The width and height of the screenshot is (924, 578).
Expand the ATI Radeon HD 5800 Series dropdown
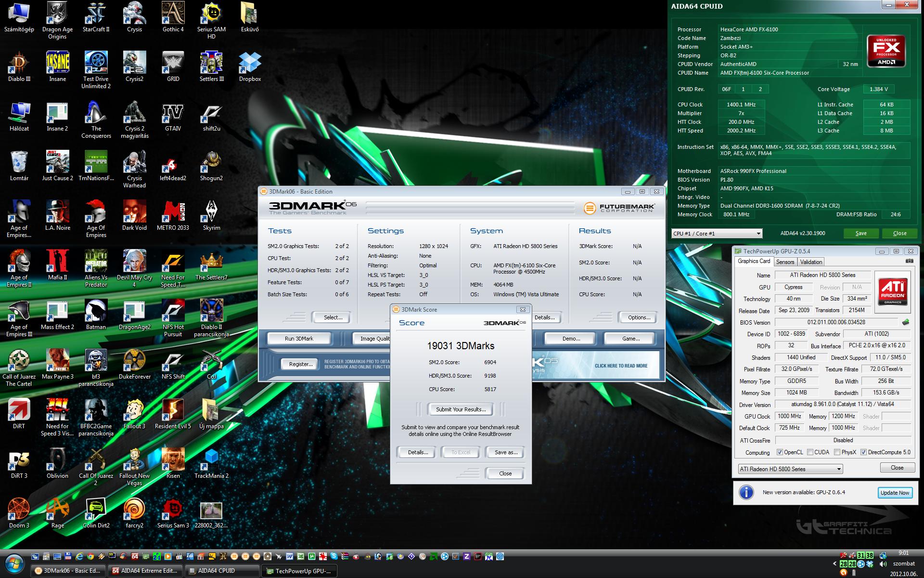pos(791,469)
